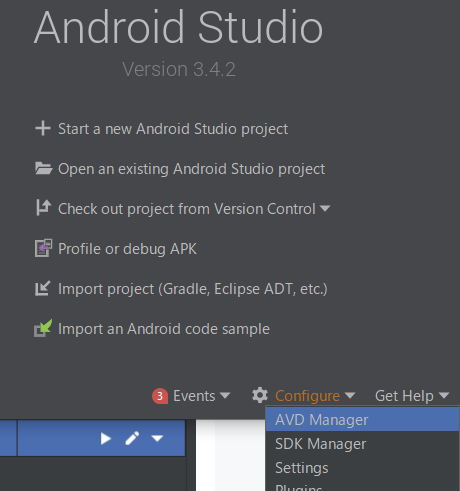Choose Plugins from the Configure menu
This screenshot has width=460, height=491.
click(362, 486)
